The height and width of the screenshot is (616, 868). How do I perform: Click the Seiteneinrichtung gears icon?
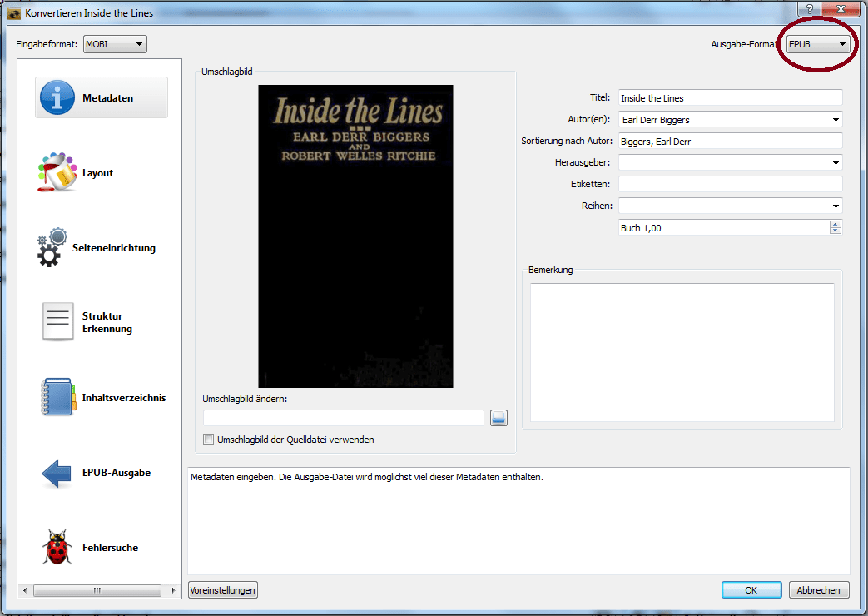(x=52, y=247)
